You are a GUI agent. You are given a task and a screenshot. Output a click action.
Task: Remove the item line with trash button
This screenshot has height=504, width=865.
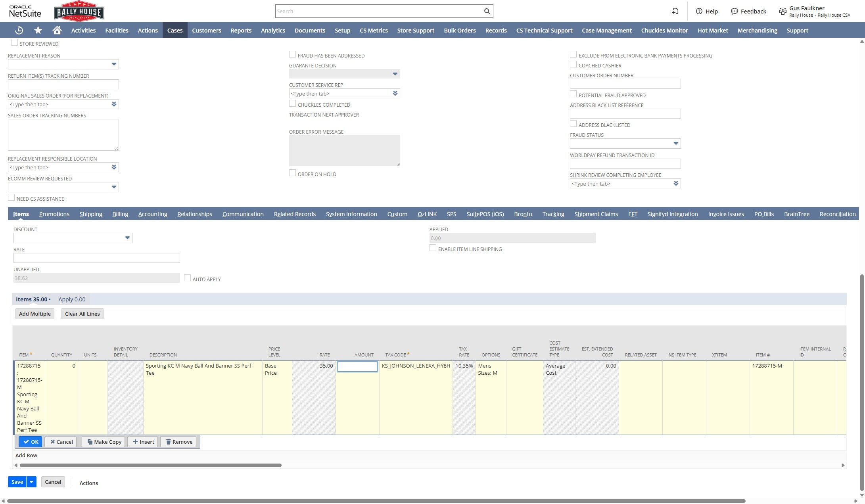tap(178, 442)
